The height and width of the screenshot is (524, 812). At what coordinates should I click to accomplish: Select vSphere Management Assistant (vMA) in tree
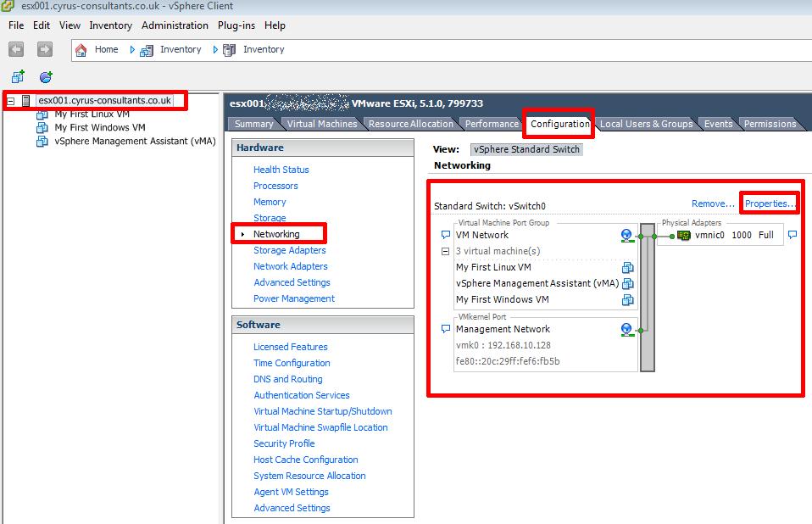tap(135, 141)
